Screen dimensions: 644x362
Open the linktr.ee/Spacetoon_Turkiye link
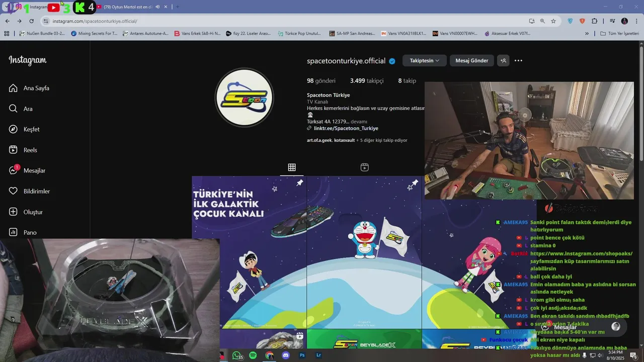[x=346, y=128]
